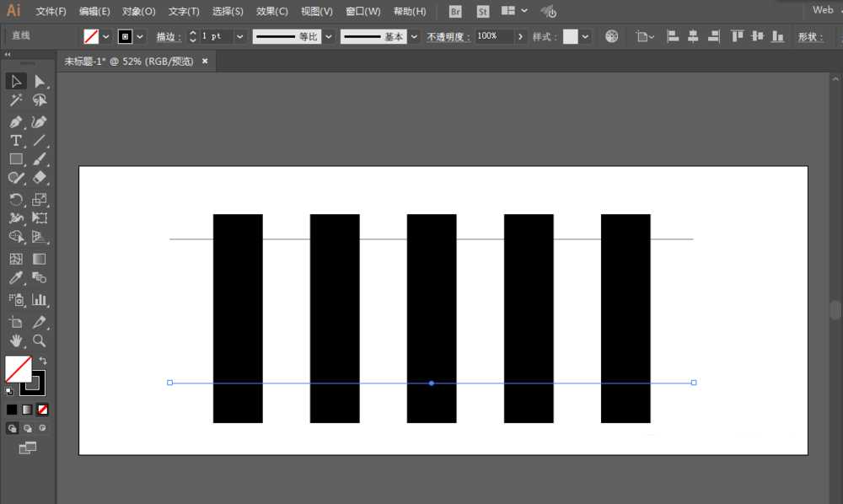Select the Hand tool

click(16, 340)
